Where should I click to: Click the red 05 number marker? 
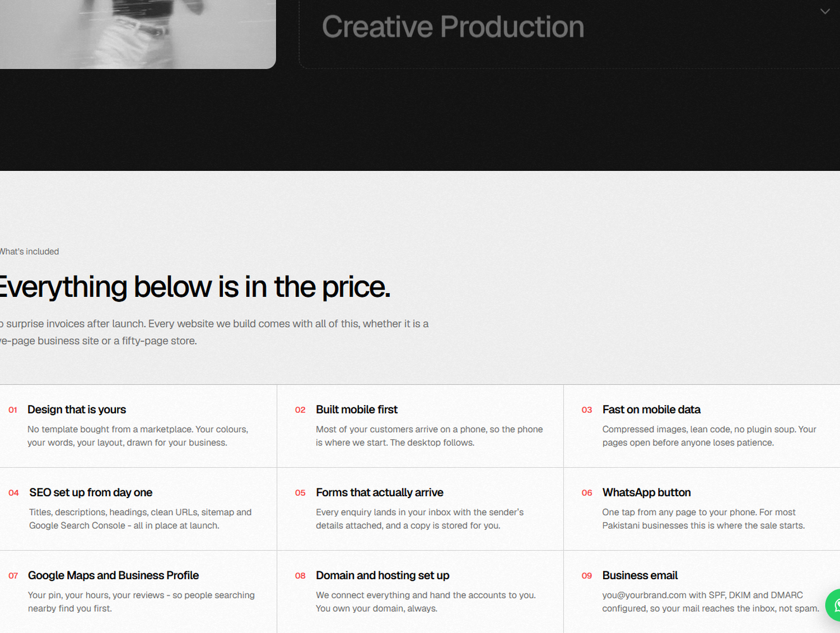point(300,493)
